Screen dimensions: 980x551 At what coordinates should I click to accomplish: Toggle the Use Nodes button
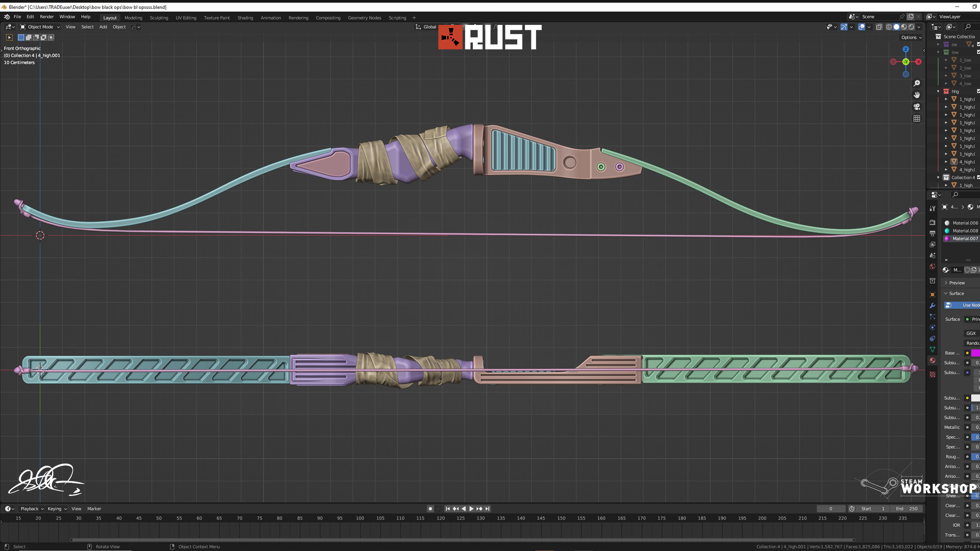coord(962,305)
